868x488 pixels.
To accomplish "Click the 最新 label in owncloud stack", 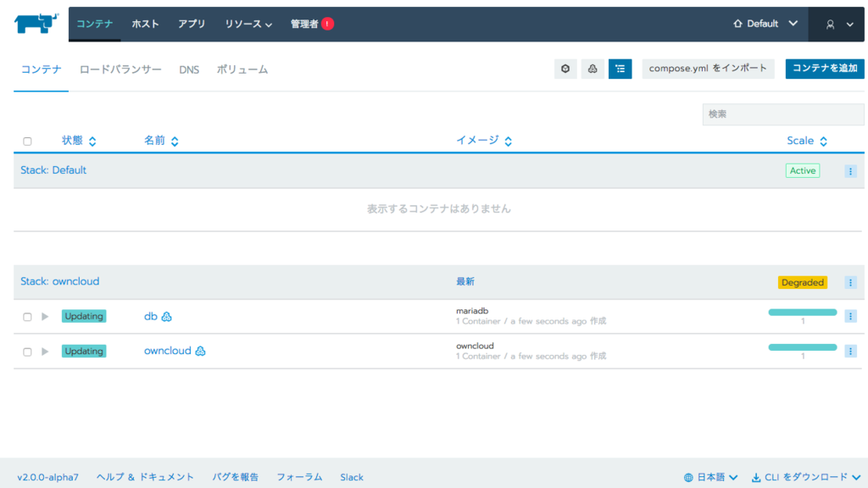I will coord(465,281).
